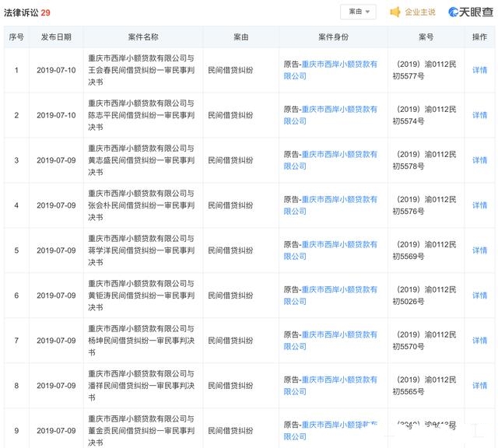The image size is (498, 448).
Task: Select 民间借贷纠纷 cause in row 9
Action: pos(230,431)
